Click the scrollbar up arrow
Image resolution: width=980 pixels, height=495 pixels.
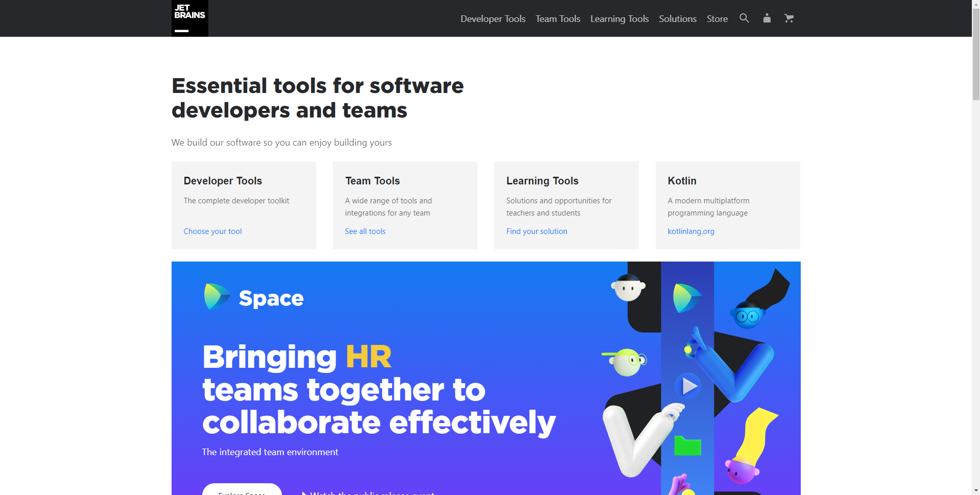pyautogui.click(x=976, y=4)
